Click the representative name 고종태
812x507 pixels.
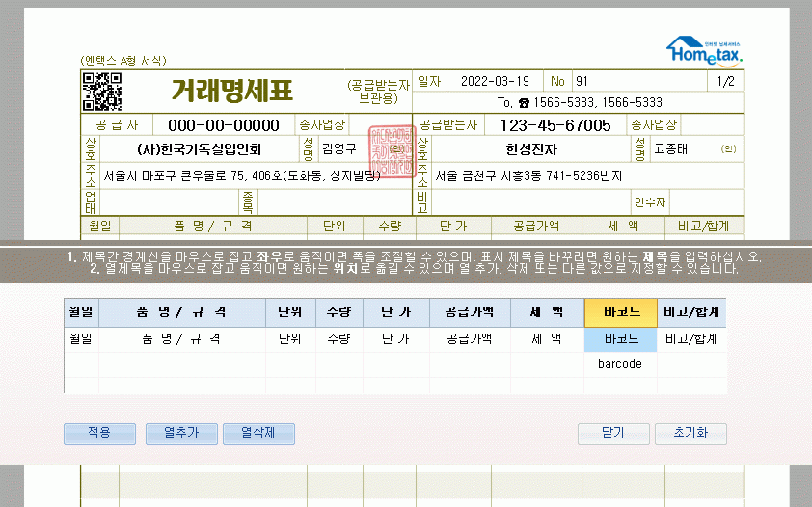pos(670,149)
